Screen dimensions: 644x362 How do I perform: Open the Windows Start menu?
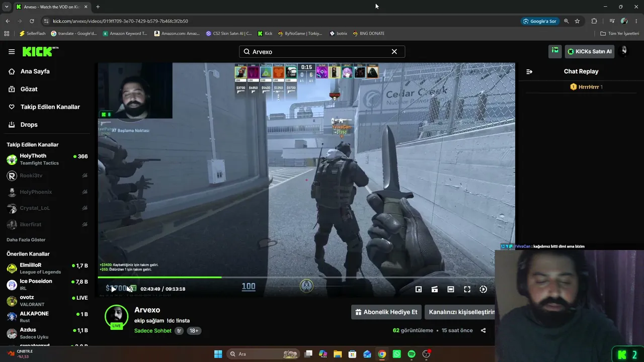click(x=218, y=354)
